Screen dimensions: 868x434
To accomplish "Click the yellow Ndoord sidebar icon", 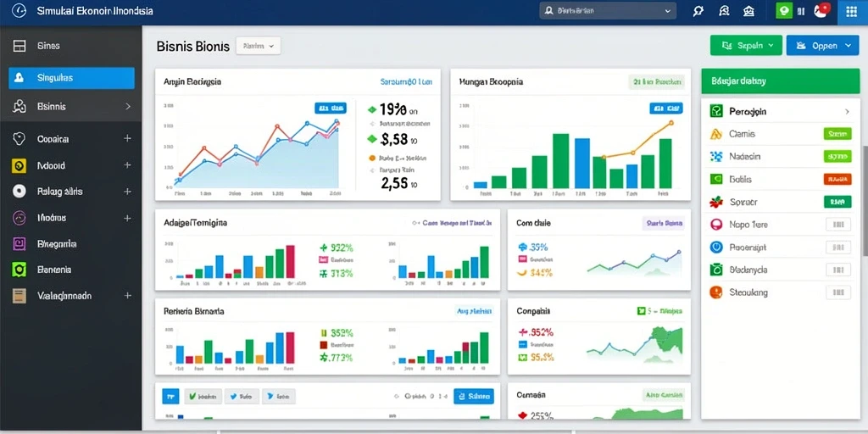I will pos(19,165).
